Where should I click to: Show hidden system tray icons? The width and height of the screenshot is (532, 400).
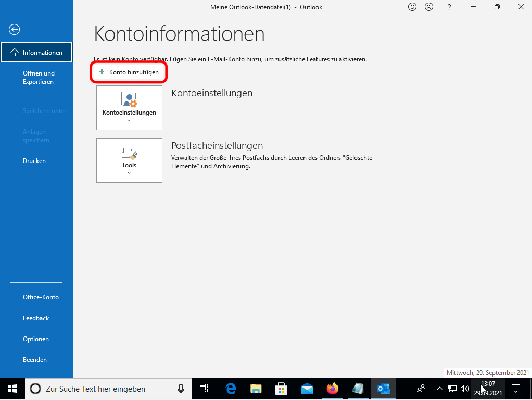[x=439, y=389]
